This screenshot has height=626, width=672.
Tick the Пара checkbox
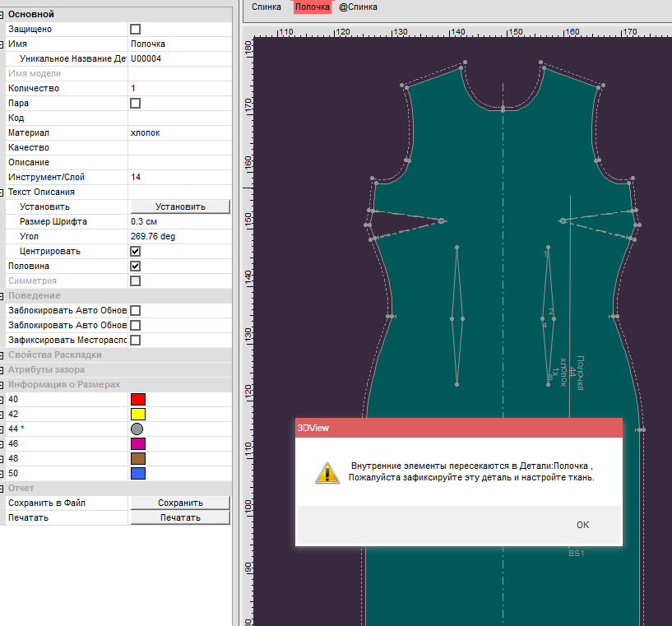point(136,104)
